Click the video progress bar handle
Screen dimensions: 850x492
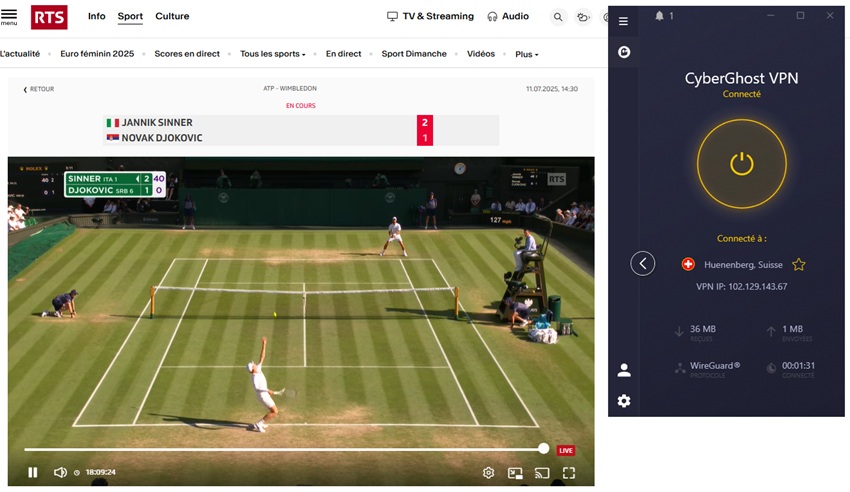point(543,449)
